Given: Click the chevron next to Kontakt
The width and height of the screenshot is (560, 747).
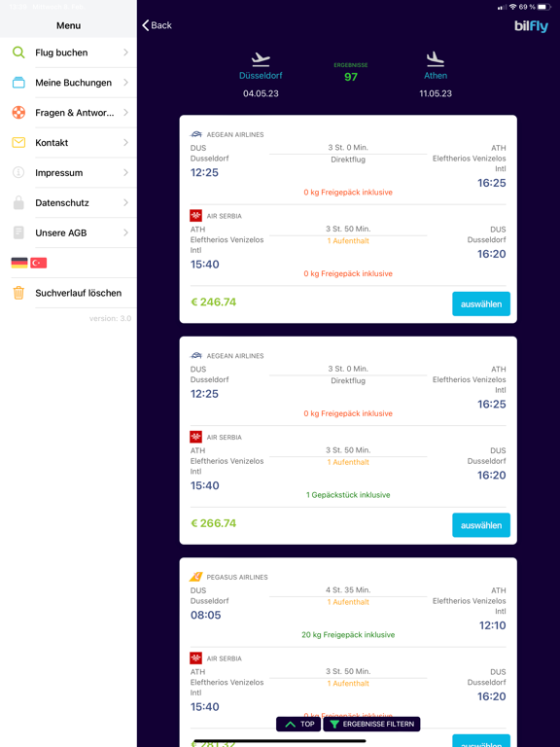Looking at the screenshot, I should 125,142.
